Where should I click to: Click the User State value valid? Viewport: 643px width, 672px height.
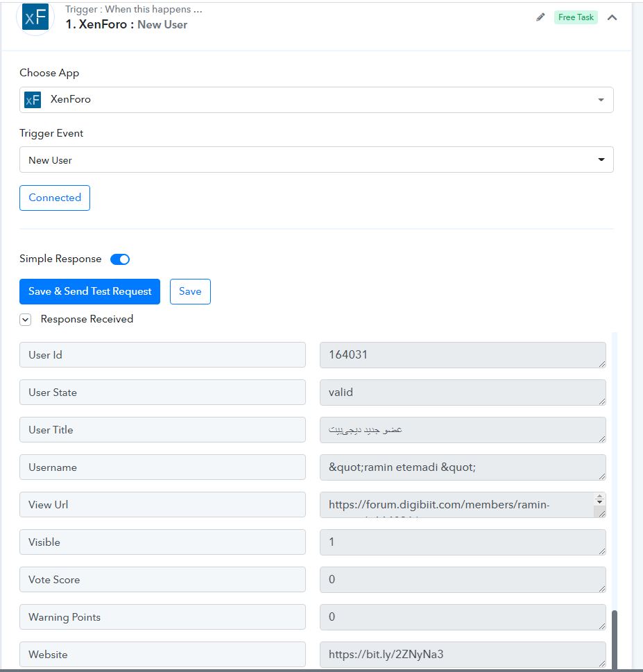point(463,392)
